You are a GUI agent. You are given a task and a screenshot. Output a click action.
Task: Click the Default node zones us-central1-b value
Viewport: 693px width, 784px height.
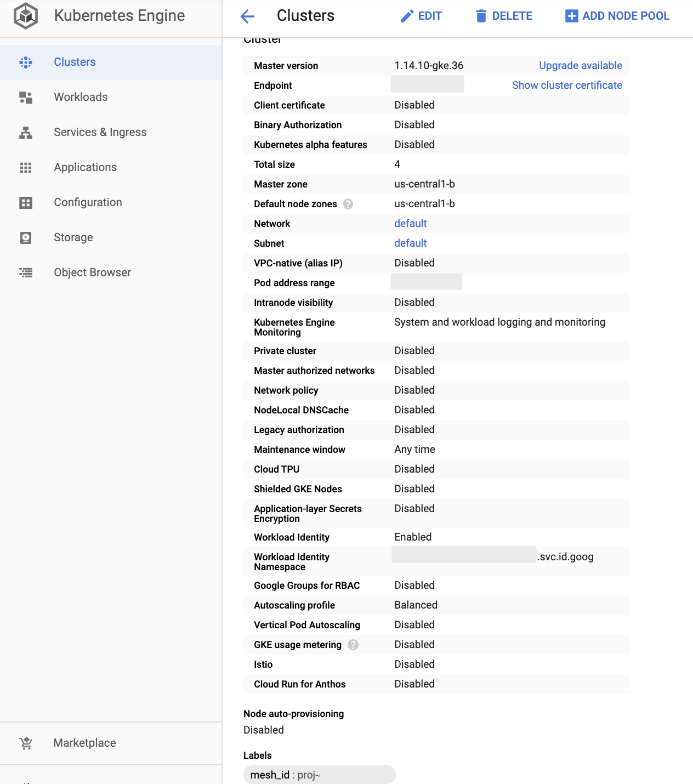[424, 204]
